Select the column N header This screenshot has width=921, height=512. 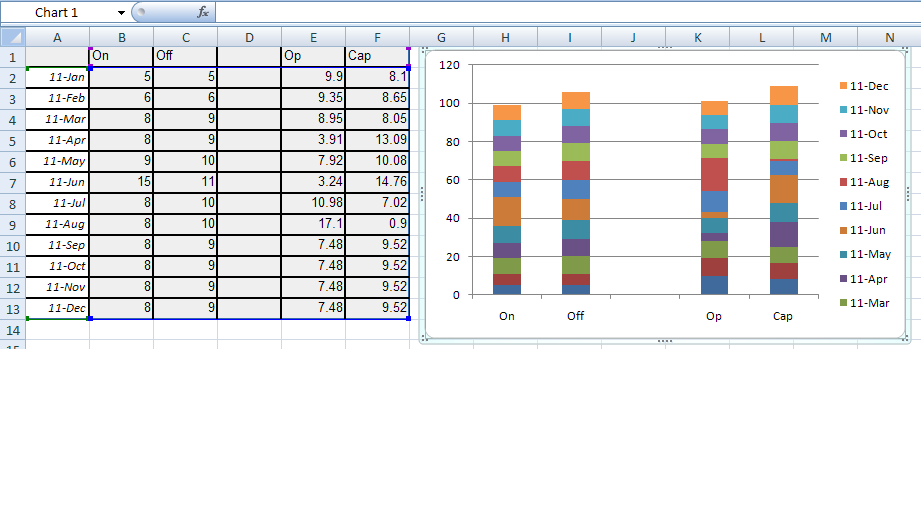tap(889, 37)
